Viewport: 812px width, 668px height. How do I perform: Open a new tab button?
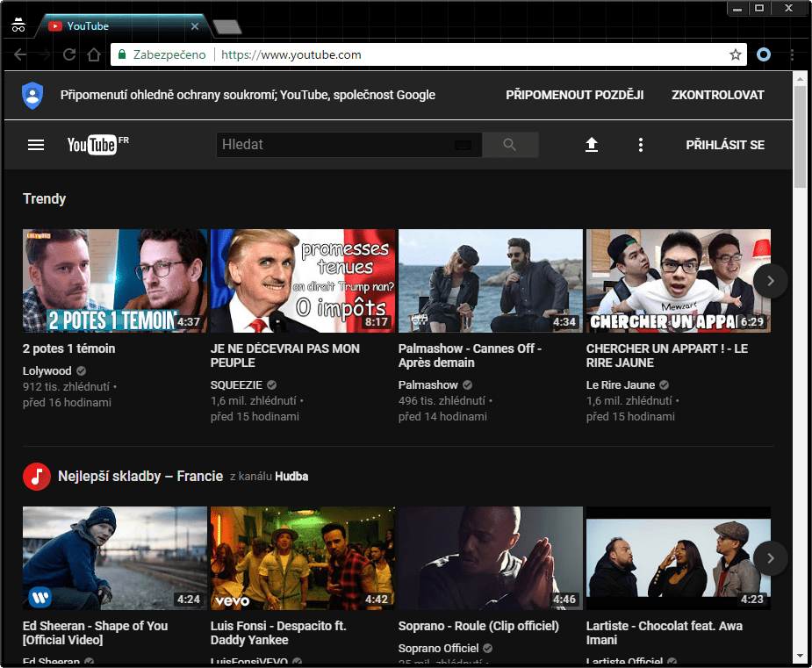226,27
